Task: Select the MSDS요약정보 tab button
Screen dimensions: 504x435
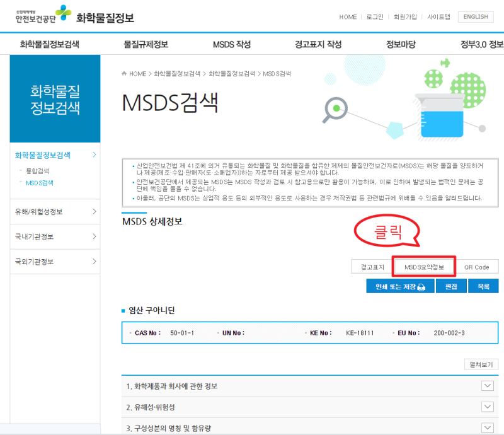Action: (x=424, y=267)
